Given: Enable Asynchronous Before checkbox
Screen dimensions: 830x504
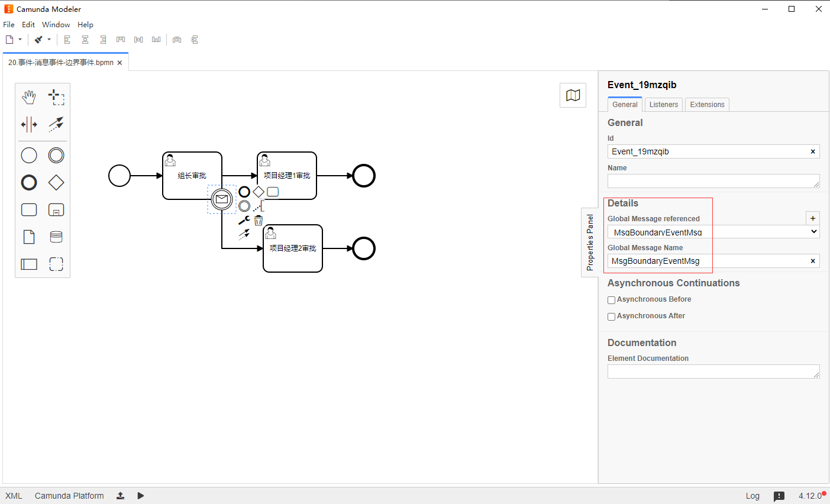Looking at the screenshot, I should tap(612, 300).
